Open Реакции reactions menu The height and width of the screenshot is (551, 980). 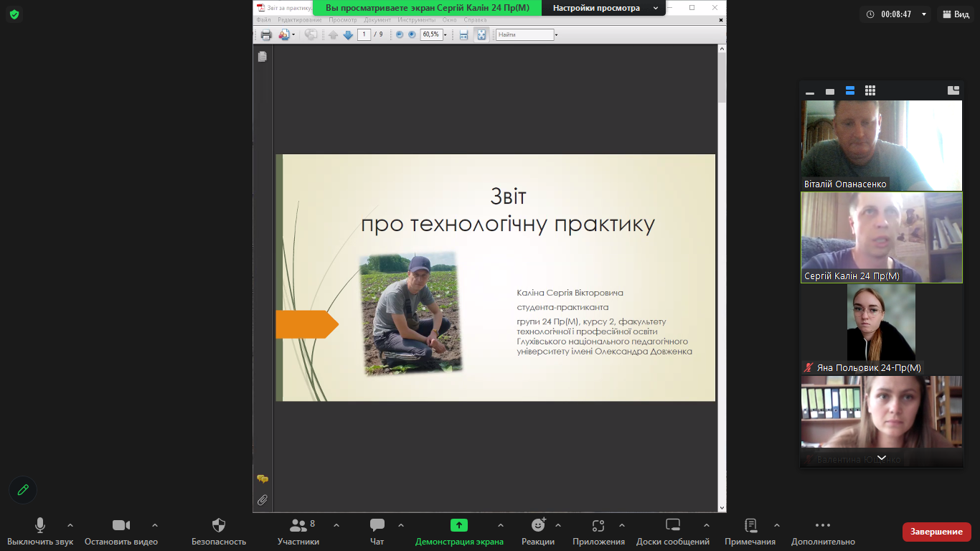537,532
